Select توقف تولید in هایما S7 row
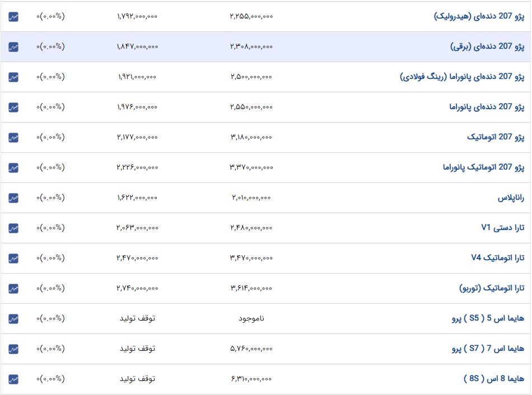This screenshot has height=395, width=532. 137,349
